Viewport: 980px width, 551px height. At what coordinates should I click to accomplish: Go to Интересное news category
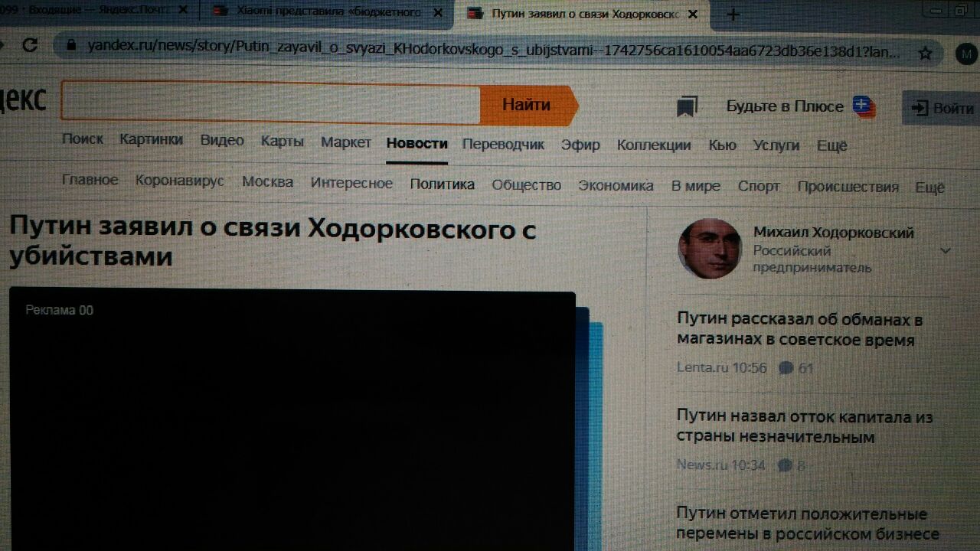(x=351, y=183)
